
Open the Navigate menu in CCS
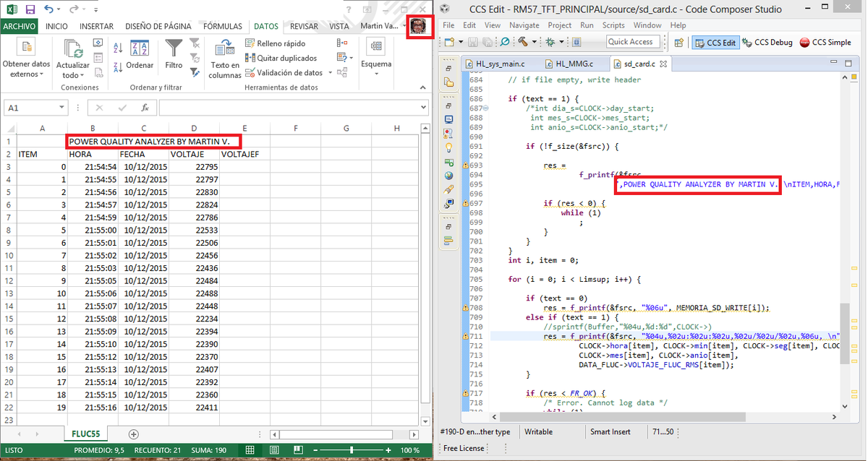point(524,25)
